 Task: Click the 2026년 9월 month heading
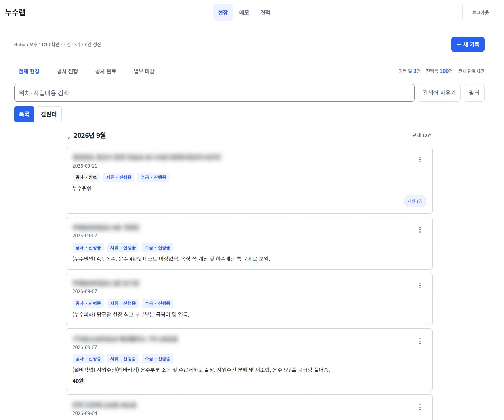[x=90, y=136]
